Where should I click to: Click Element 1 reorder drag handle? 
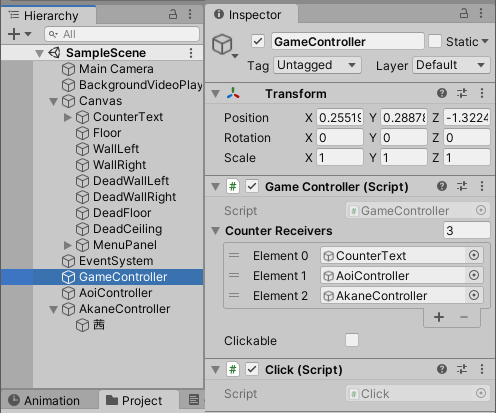234,275
